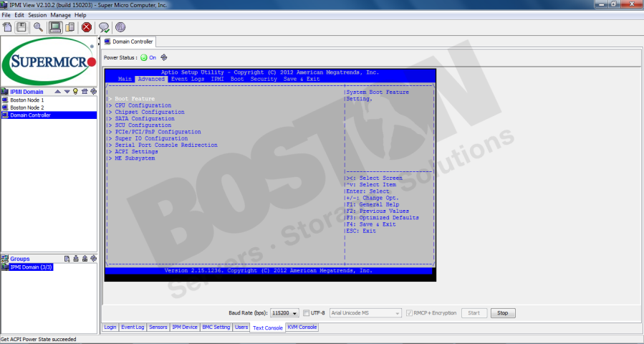This screenshot has width=644, height=344.
Task: Open the Baud Rate dropdown
Action: [284, 313]
